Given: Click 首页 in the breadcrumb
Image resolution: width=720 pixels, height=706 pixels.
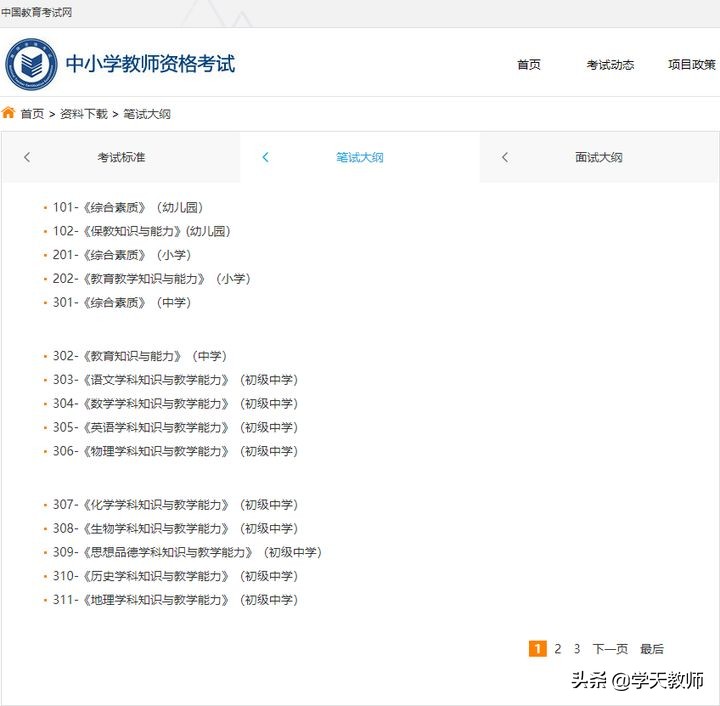Looking at the screenshot, I should click(32, 114).
